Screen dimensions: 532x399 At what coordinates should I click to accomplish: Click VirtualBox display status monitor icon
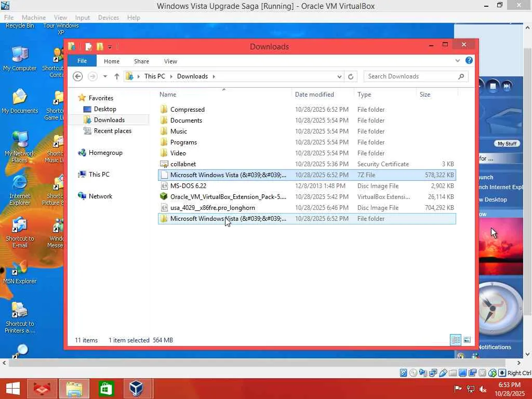[x=462, y=373]
